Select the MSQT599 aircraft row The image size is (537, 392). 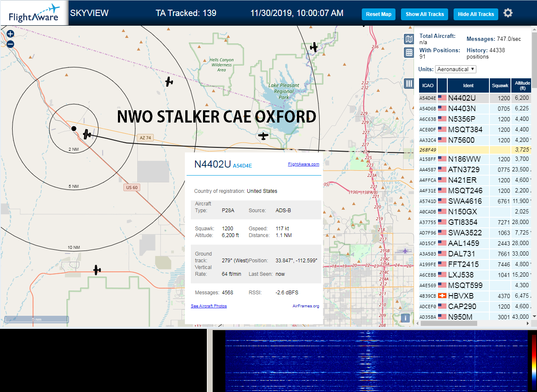[475, 285]
